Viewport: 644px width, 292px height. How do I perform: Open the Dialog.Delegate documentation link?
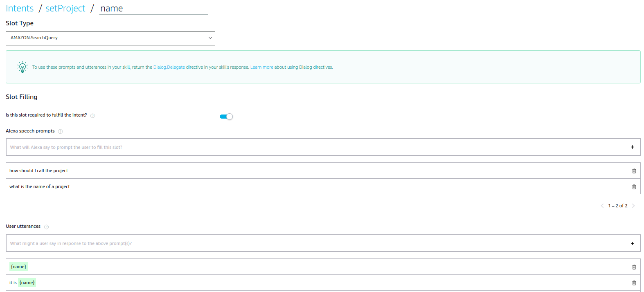(169, 67)
